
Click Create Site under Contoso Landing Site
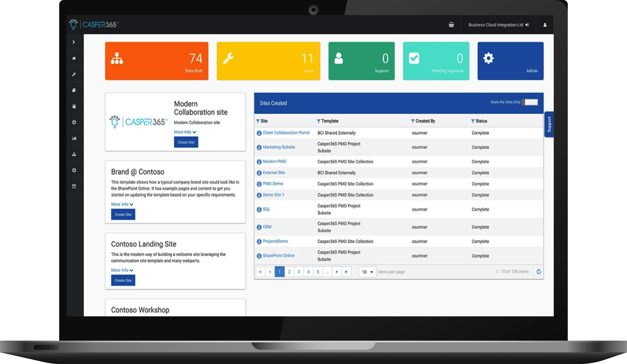coord(123,280)
